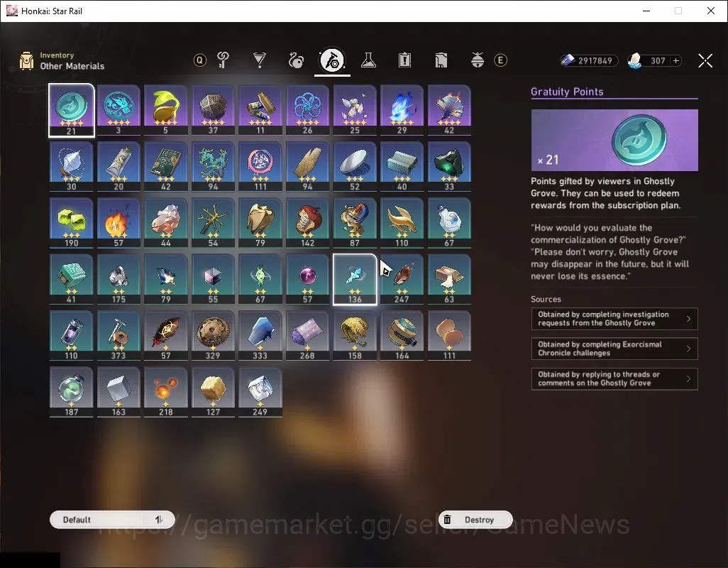Viewport: 728px width, 568px height.
Task: Click the 2917849 credits counter
Action: [589, 61]
